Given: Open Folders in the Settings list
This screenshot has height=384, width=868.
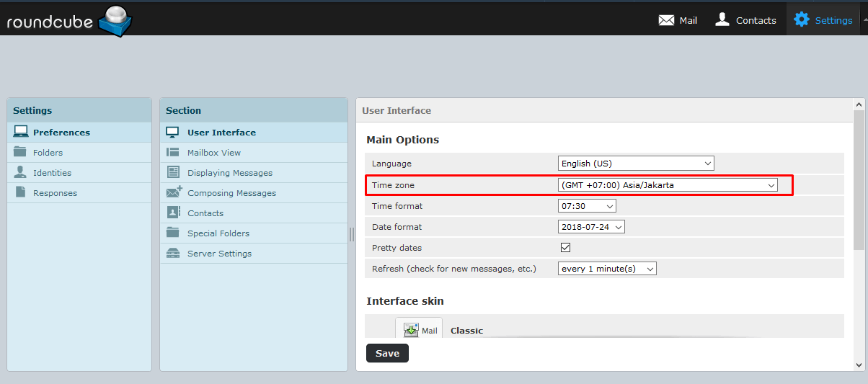Looking at the screenshot, I should click(x=79, y=153).
